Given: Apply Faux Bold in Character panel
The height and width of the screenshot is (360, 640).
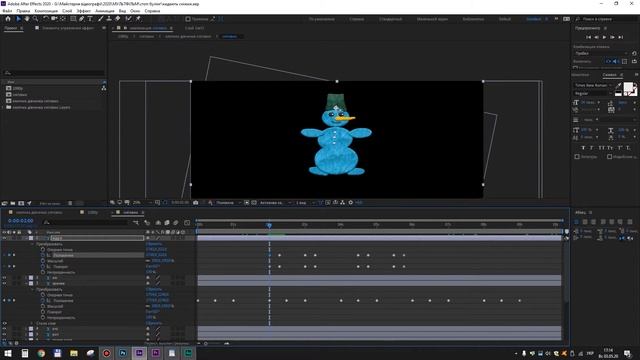Looking at the screenshot, I should (583, 148).
